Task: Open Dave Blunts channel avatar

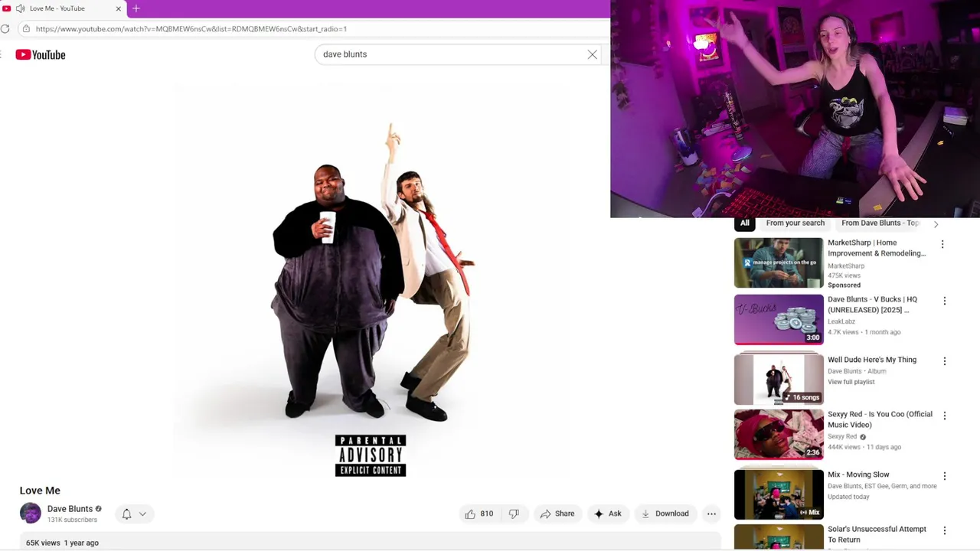Action: click(31, 514)
